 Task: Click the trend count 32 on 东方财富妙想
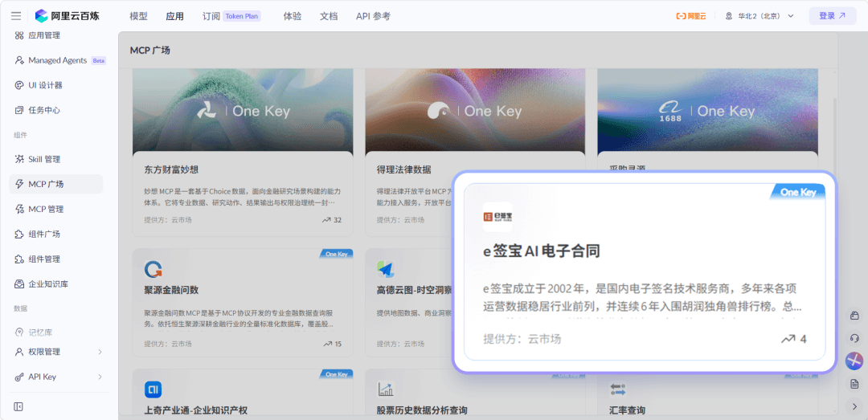pos(332,220)
